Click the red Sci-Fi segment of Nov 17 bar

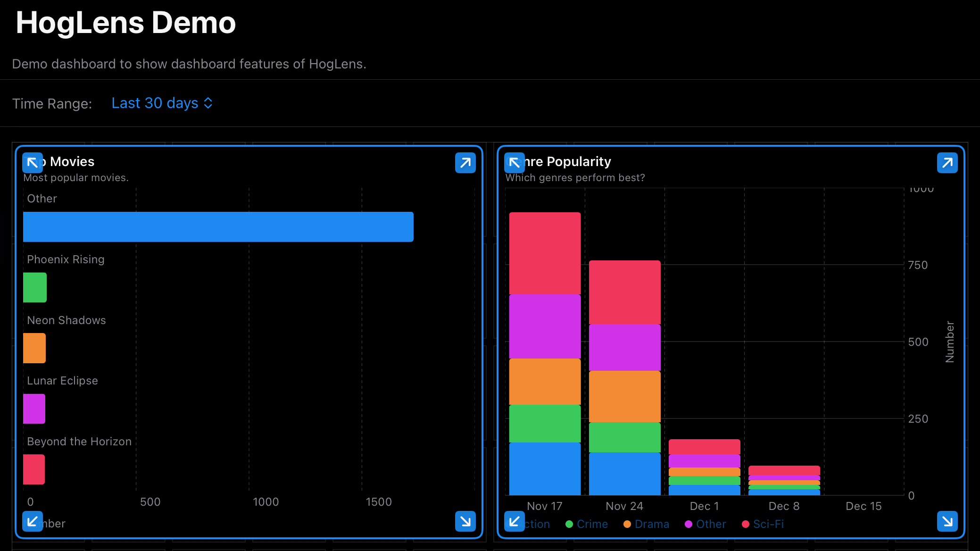coord(545,253)
